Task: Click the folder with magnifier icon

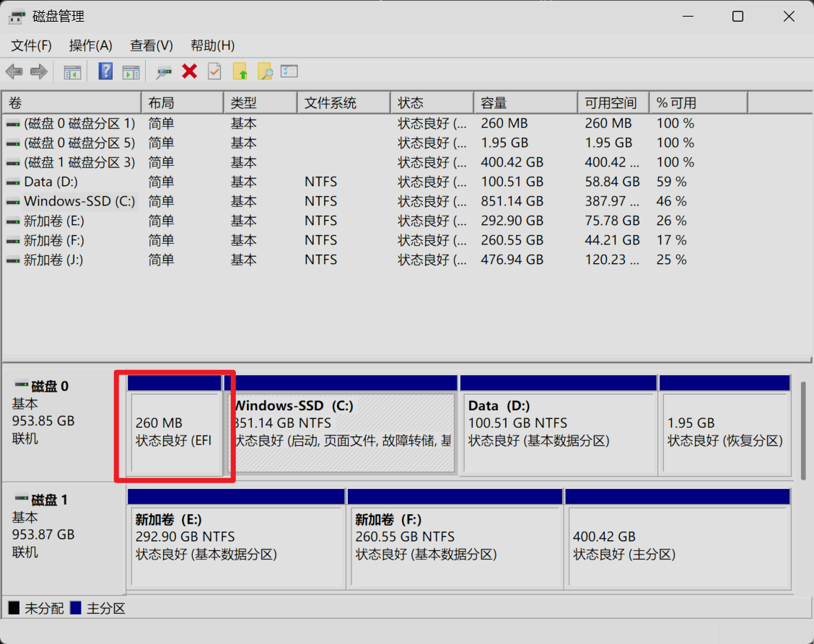Action: [x=265, y=71]
